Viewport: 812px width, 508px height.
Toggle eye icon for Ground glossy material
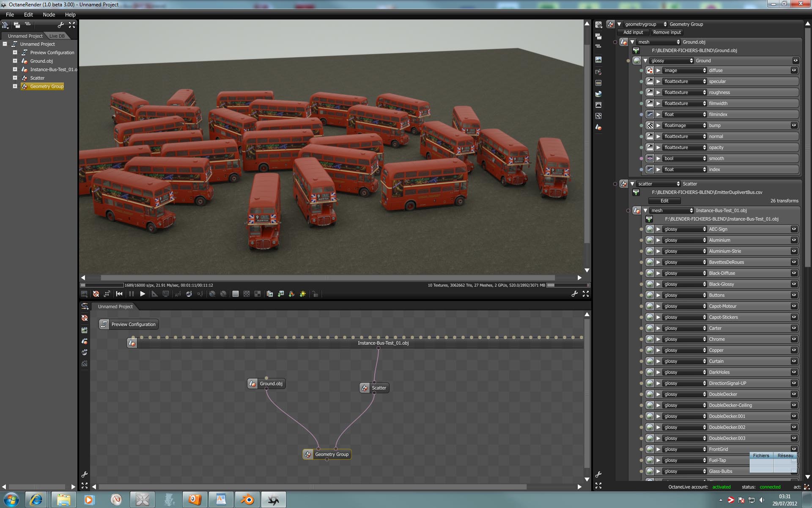coord(795,61)
